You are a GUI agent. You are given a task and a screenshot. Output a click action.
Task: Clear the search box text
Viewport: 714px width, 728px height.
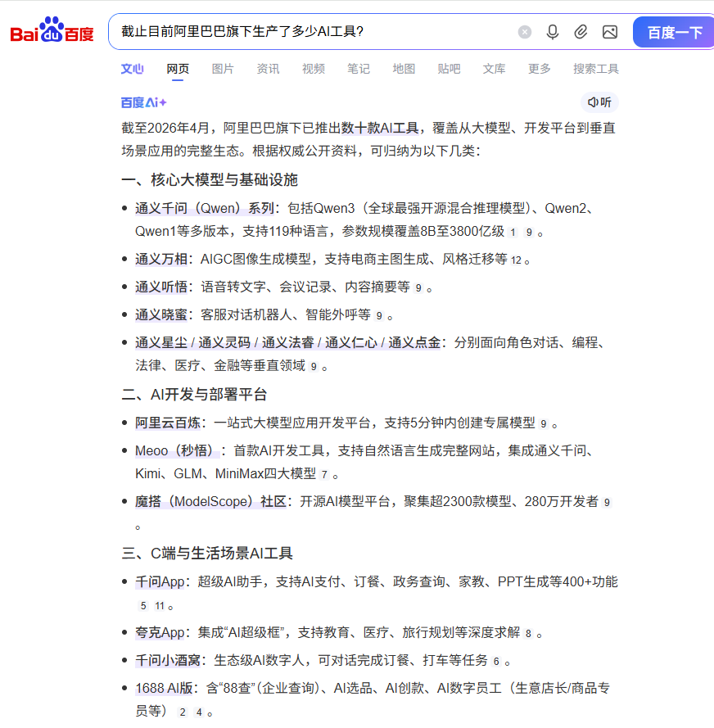click(525, 32)
